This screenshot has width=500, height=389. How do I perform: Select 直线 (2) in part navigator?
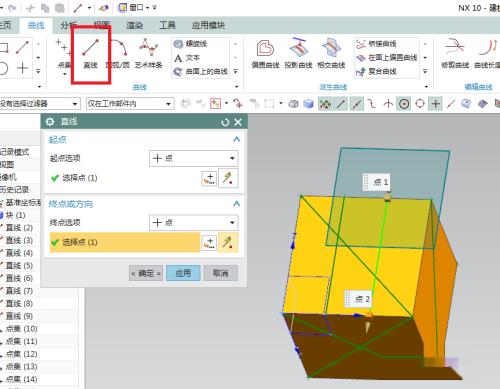pyautogui.click(x=17, y=228)
